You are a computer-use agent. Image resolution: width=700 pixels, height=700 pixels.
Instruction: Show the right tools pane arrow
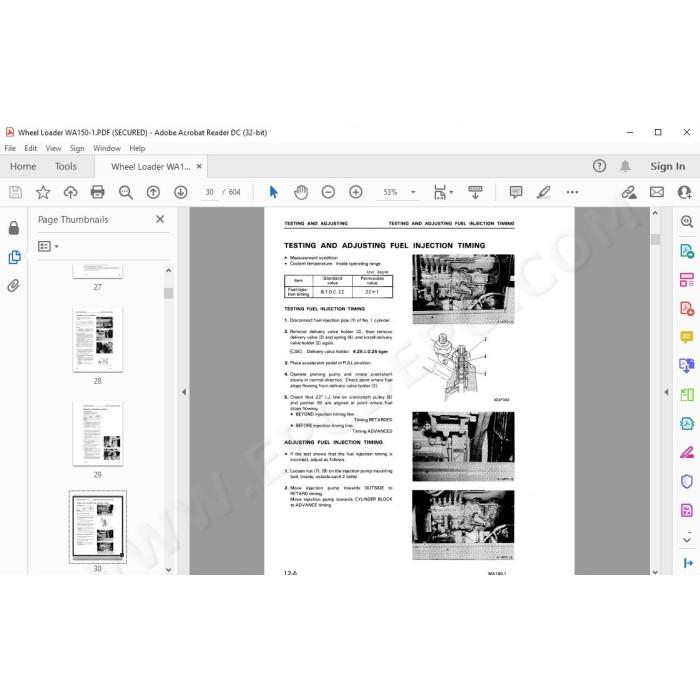point(666,392)
